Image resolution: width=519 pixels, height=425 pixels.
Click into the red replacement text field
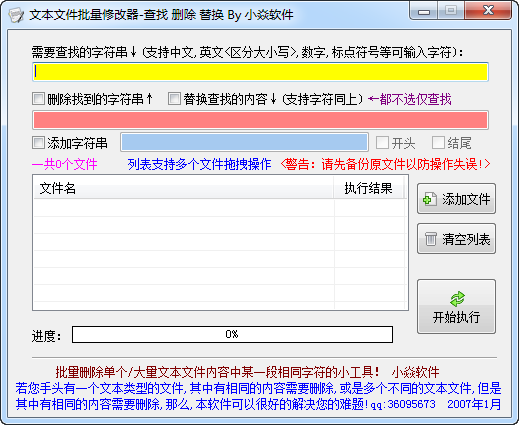[x=260, y=120]
